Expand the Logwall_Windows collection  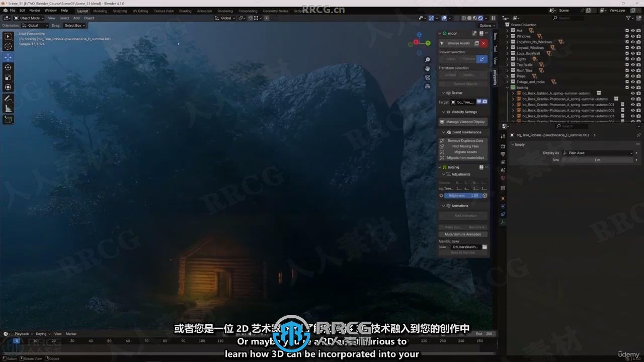pos(508,48)
